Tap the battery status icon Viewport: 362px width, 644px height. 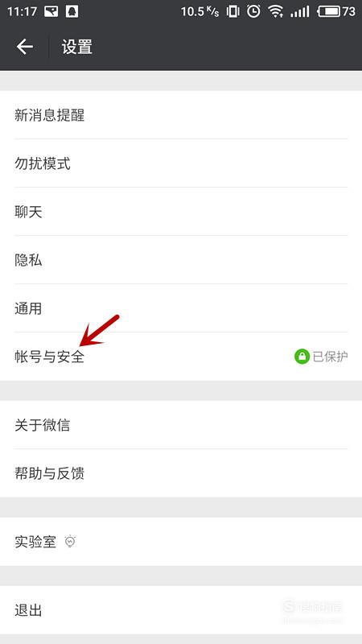click(329, 11)
